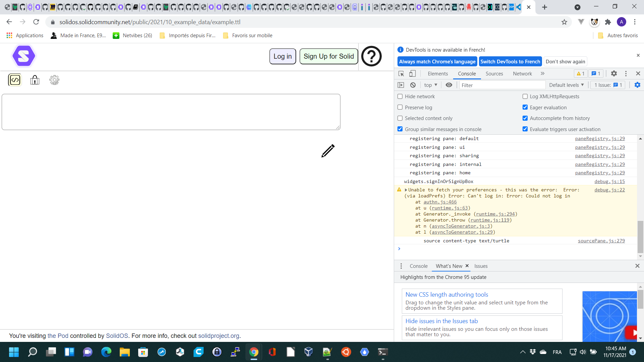
Task: Follow the solidproject.org link
Action: 219,336
